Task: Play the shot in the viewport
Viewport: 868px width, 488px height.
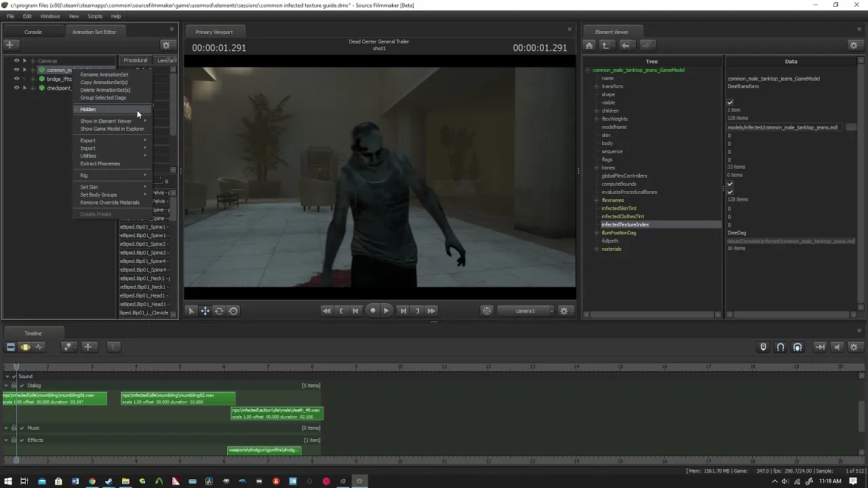Action: [387, 310]
